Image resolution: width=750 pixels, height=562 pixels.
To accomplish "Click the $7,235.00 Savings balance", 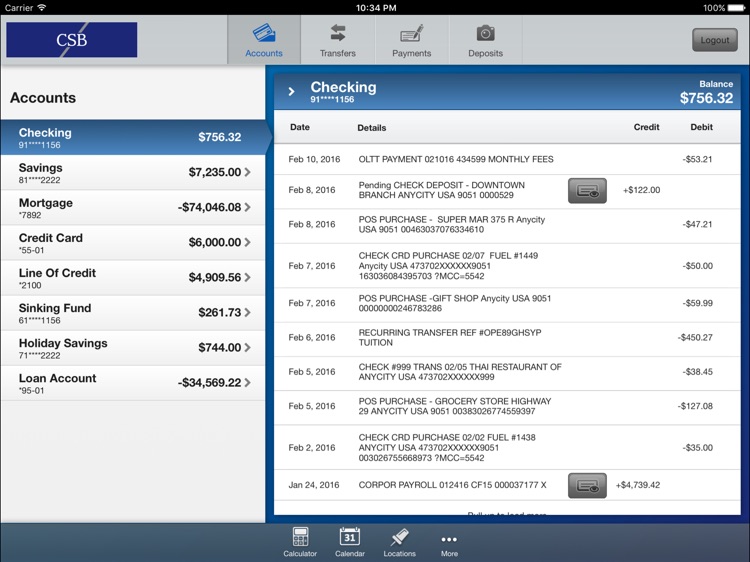I will coord(215,172).
